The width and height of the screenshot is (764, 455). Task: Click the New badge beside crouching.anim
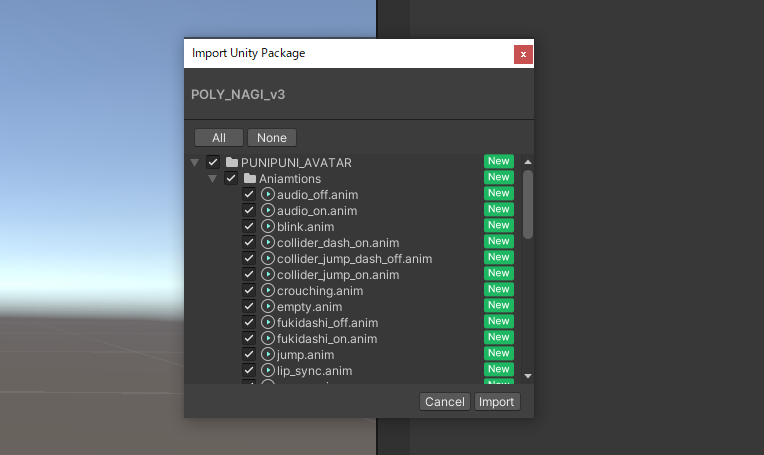499,289
